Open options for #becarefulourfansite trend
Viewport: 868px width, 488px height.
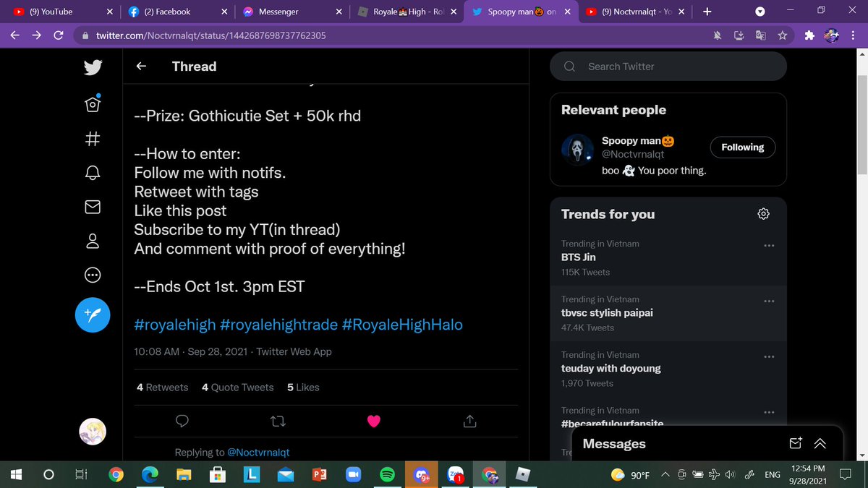[x=769, y=411]
